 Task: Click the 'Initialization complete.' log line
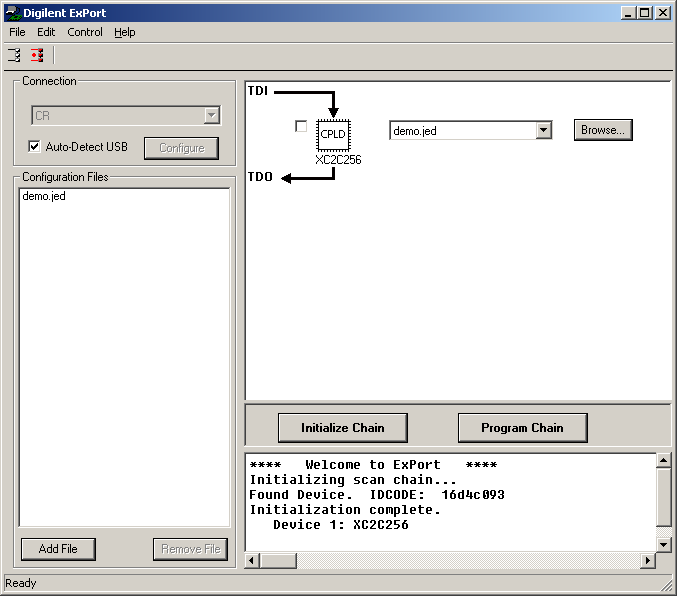tap(345, 510)
